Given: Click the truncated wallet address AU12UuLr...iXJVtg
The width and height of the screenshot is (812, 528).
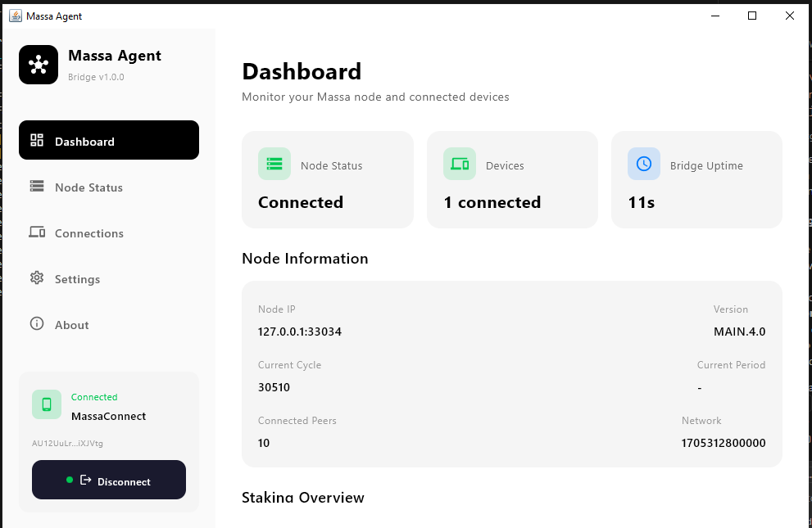Looking at the screenshot, I should tap(67, 443).
